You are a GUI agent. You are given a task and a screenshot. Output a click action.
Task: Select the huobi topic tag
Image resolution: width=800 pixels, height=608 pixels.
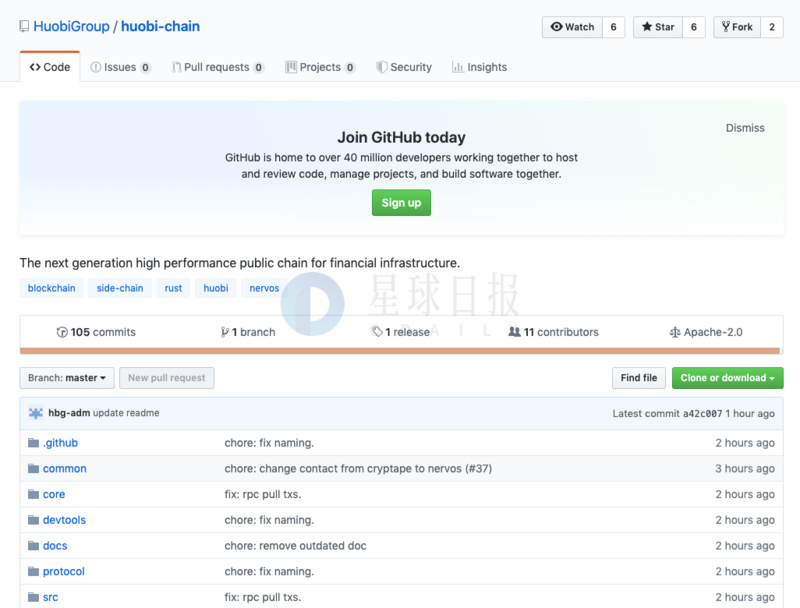point(216,288)
